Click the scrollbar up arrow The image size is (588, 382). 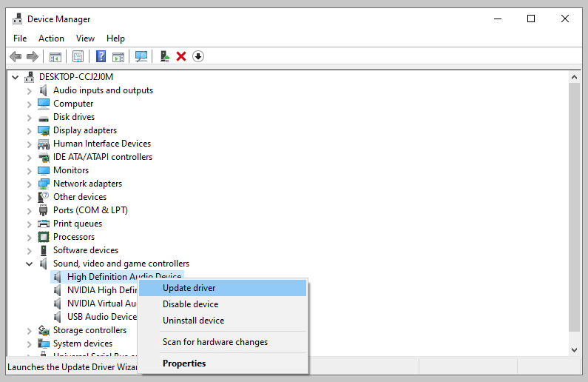click(574, 77)
